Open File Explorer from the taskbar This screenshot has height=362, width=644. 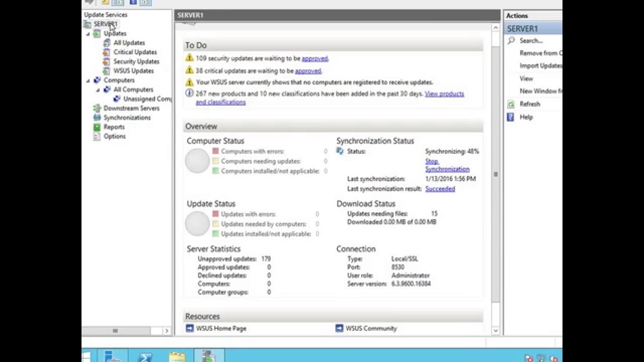click(177, 356)
